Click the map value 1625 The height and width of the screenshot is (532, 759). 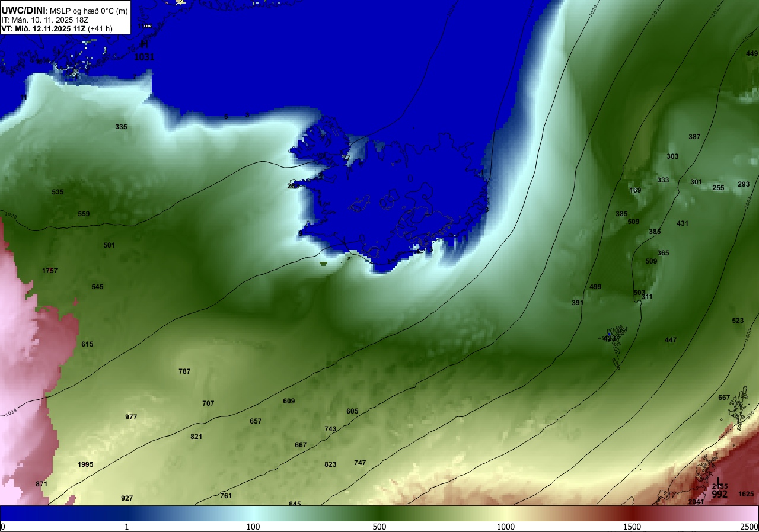(x=746, y=494)
